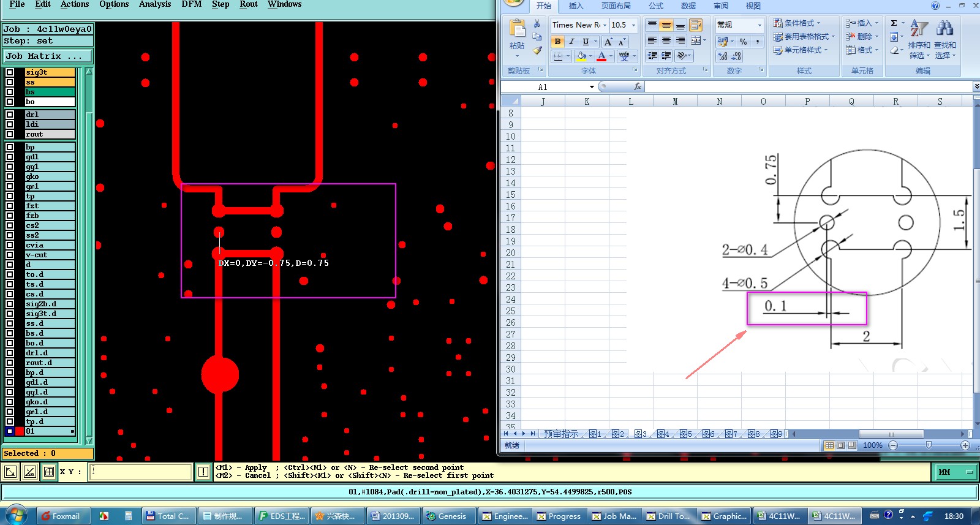Toggle the gko layer checkbox
This screenshot has height=525, width=980.
[x=10, y=176]
